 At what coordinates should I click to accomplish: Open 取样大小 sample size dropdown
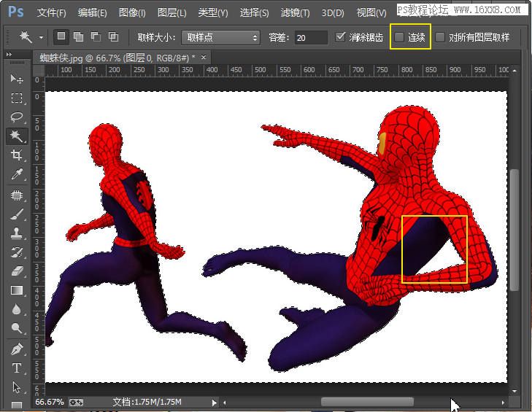pos(221,37)
